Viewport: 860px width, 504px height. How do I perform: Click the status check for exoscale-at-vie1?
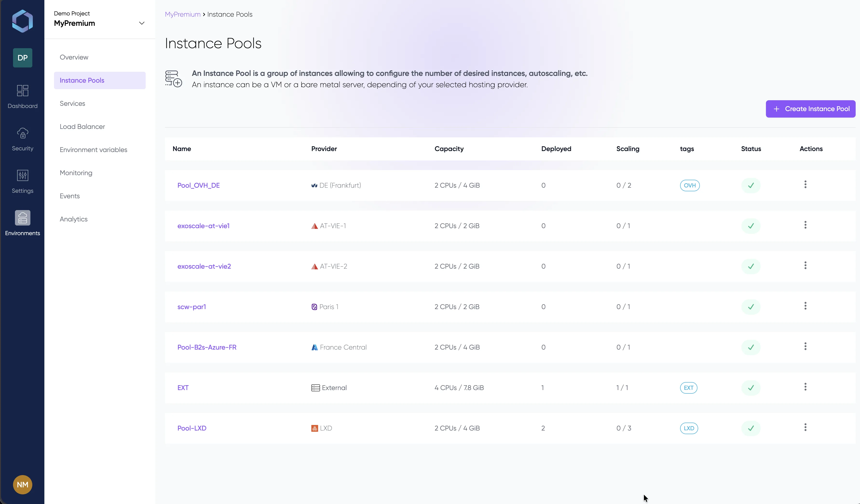[751, 225]
